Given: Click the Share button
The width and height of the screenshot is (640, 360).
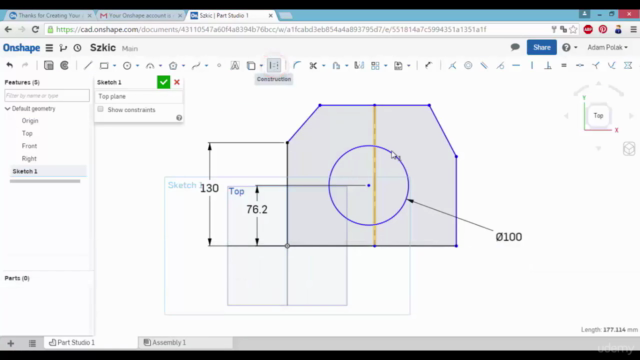Looking at the screenshot, I should tap(542, 47).
